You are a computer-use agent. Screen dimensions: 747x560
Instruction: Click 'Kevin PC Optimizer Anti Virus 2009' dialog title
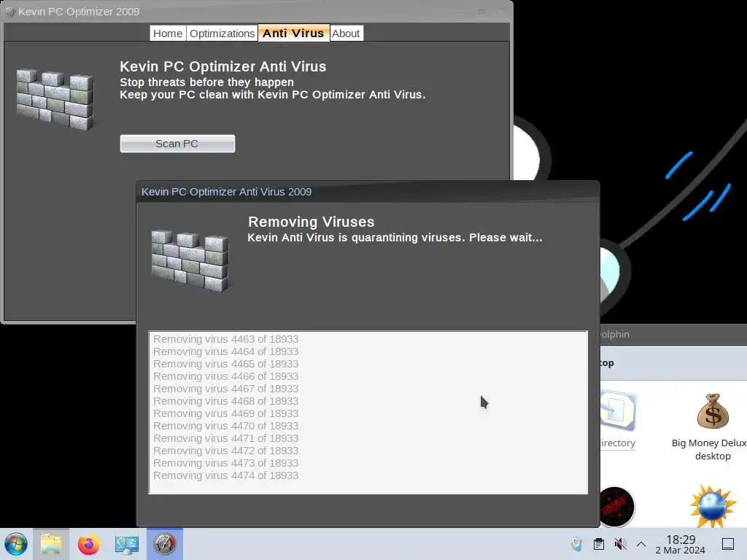point(226,192)
